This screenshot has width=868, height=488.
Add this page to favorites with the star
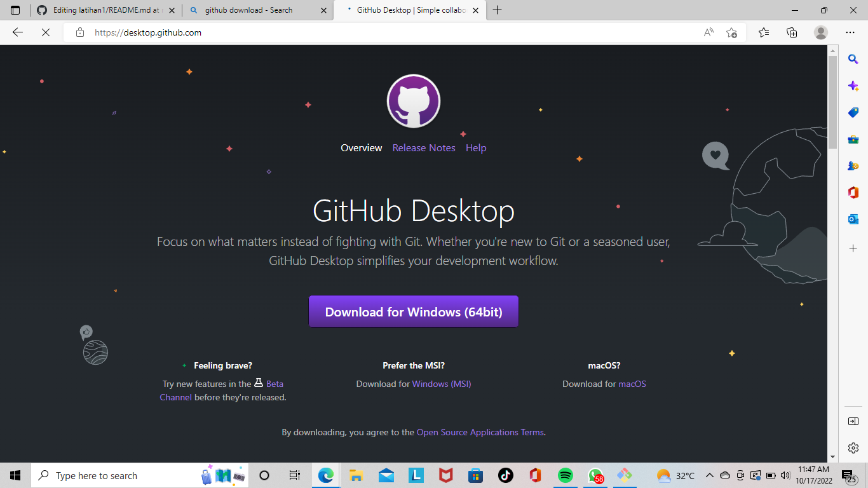click(732, 32)
